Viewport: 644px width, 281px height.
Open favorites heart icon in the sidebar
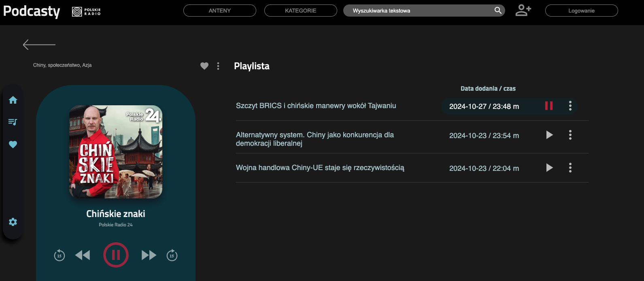tap(13, 145)
